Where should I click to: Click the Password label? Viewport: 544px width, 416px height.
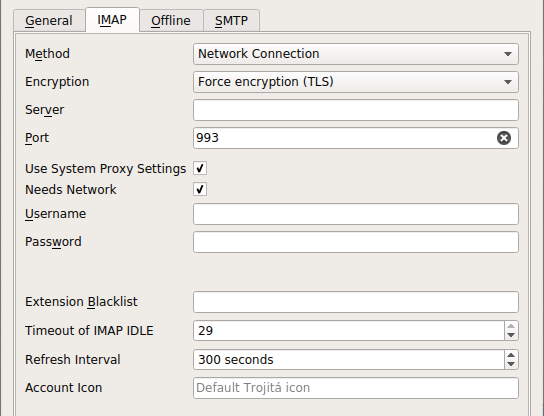53,242
